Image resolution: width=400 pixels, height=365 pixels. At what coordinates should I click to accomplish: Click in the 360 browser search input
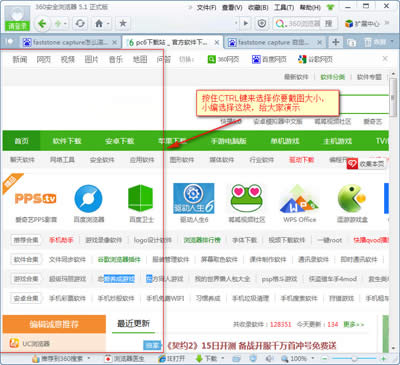tap(304, 23)
